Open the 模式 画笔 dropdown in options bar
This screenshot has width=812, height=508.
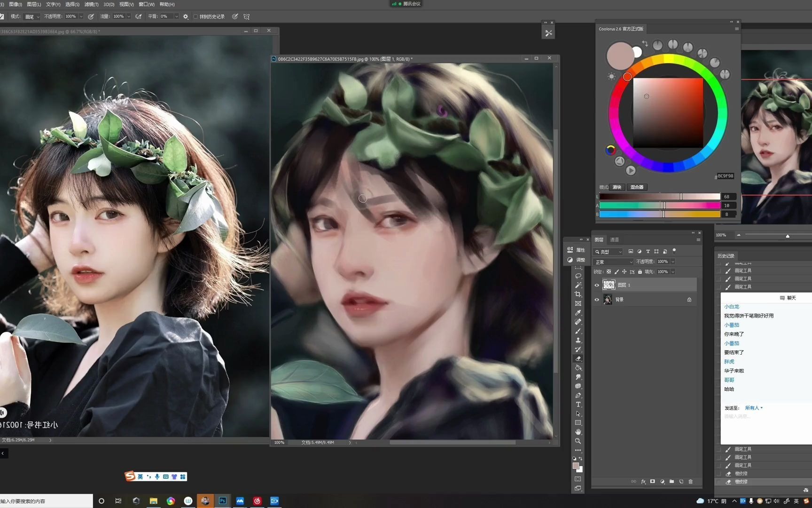(x=32, y=16)
